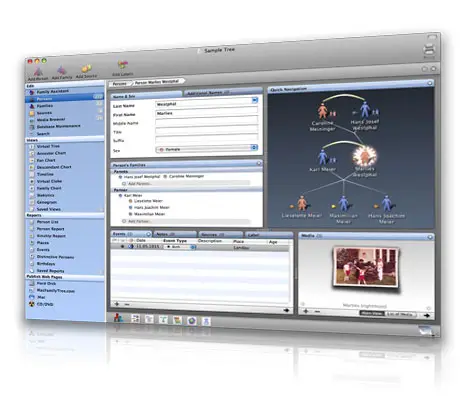This screenshot has height=400, width=470.
Task: Toggle the Main View media button
Action: coord(372,313)
